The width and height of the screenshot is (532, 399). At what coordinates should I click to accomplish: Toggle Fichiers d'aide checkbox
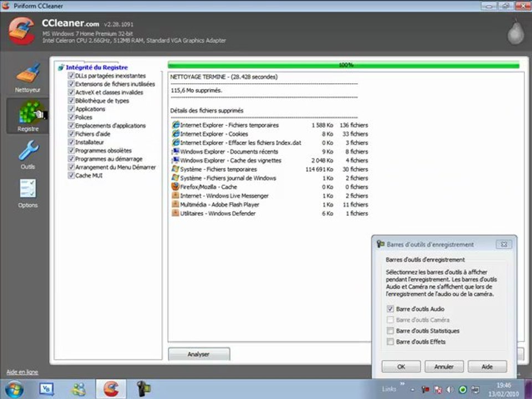71,134
